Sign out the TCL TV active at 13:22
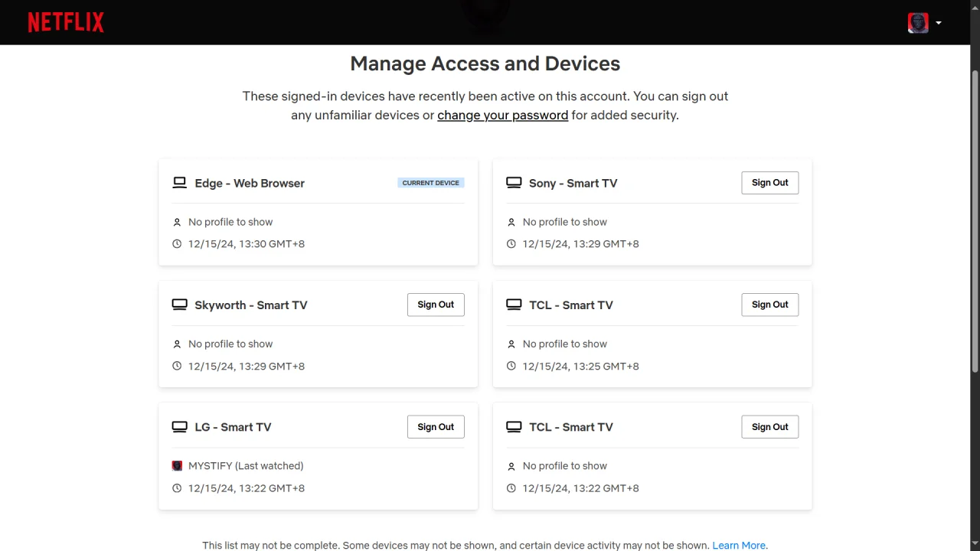 click(x=769, y=427)
